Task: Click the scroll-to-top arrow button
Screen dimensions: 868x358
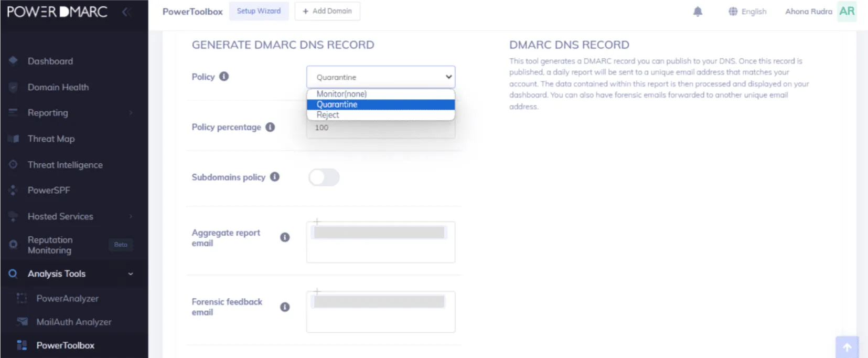Action: point(846,347)
